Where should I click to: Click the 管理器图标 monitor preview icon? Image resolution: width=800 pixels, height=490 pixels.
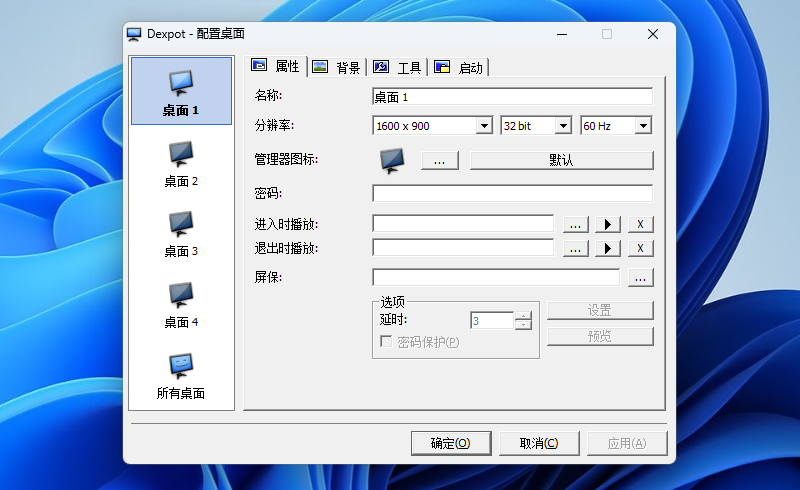(392, 160)
